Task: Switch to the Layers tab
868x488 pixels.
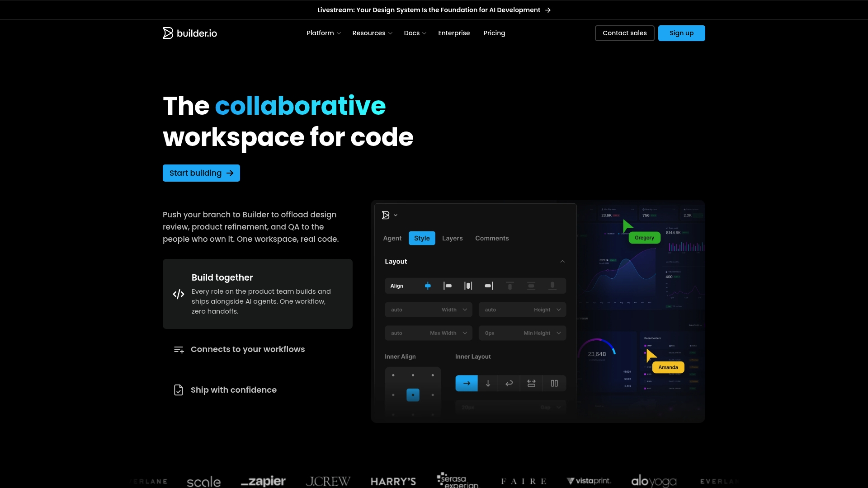Action: (x=452, y=238)
